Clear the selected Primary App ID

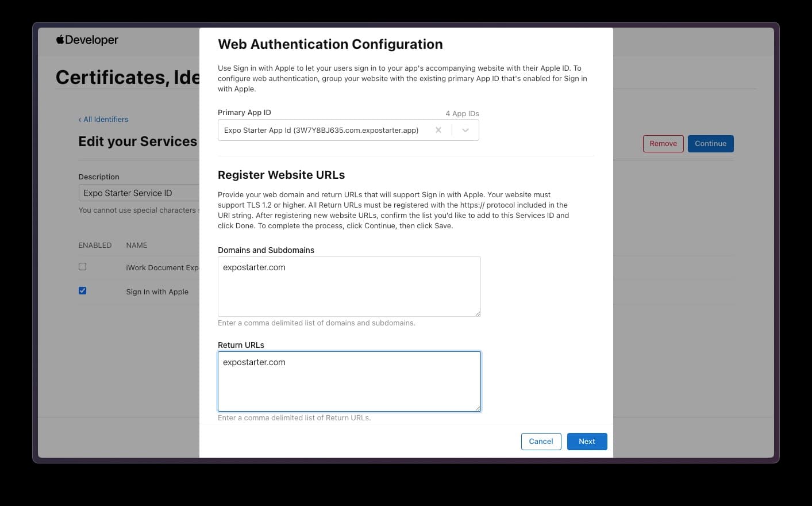(438, 131)
